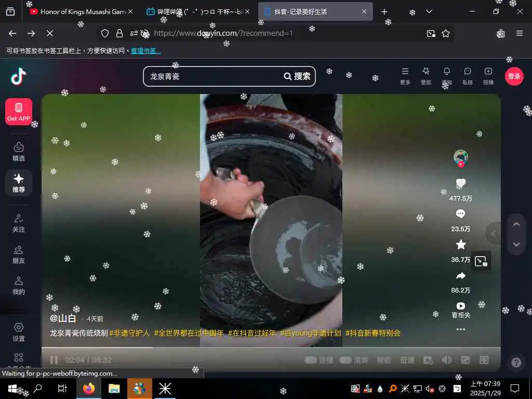The height and width of the screenshot is (399, 532).
Task: Open the 我的 profile page
Action: (x=19, y=286)
